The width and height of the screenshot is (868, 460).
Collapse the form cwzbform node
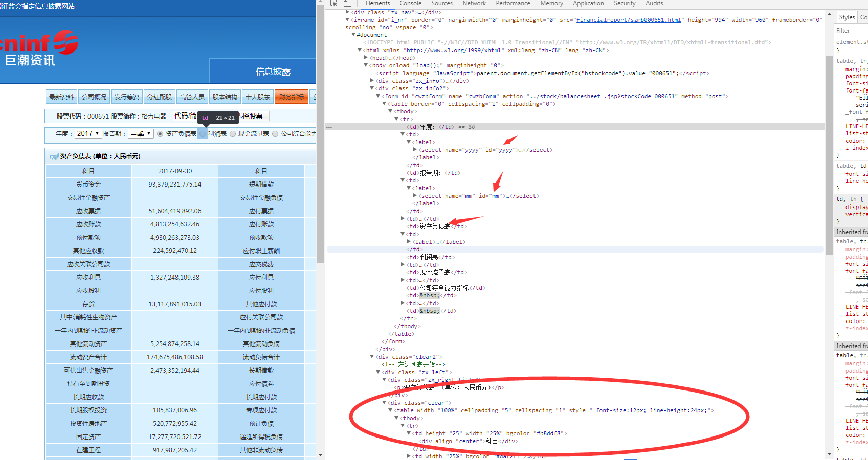379,96
